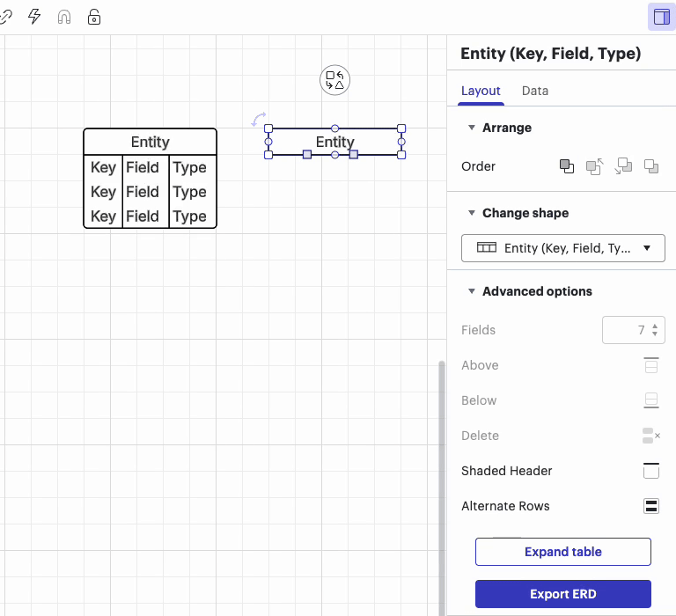
Task: Click the Fields number input
Action: point(634,330)
